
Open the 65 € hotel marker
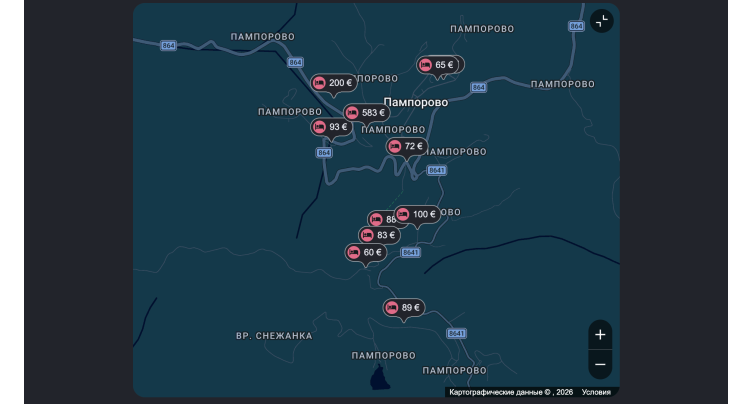click(x=437, y=65)
